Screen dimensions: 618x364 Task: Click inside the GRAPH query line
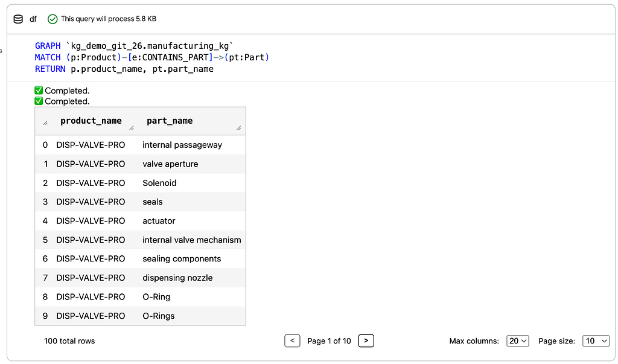[134, 46]
